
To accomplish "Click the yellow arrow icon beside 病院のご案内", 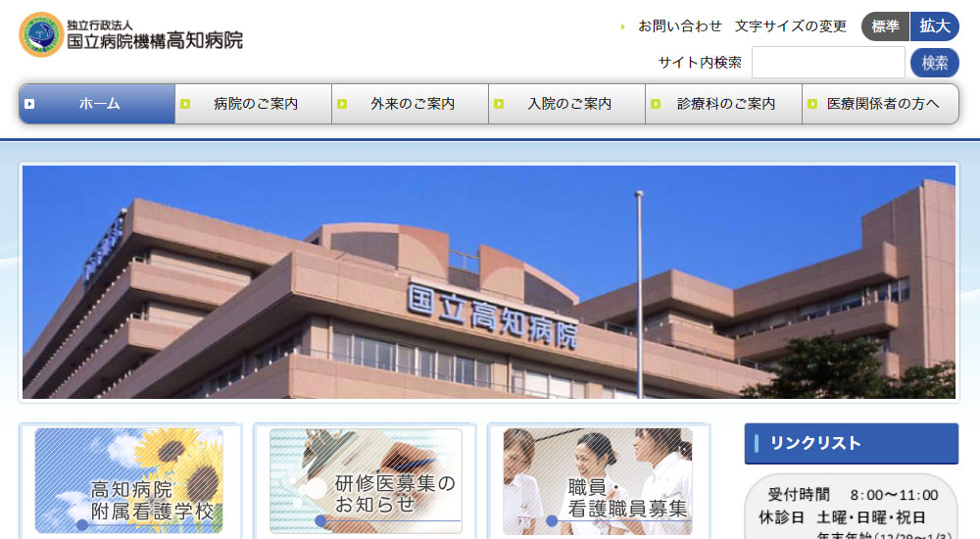I will [185, 104].
